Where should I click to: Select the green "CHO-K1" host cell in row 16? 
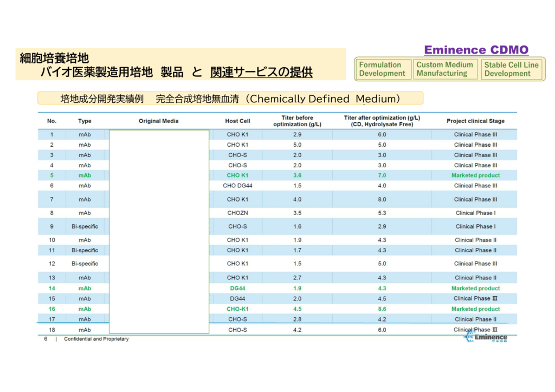tap(237, 309)
